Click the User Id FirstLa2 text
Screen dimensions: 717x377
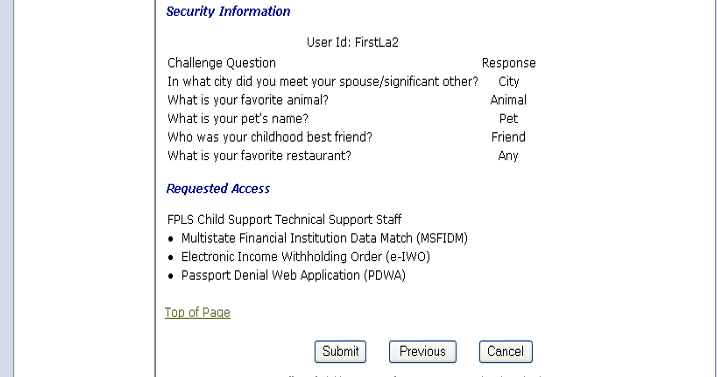point(353,43)
